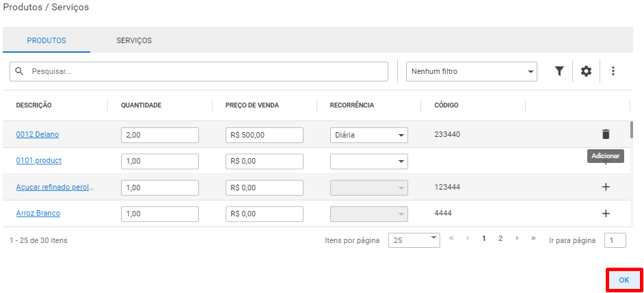This screenshot has height=293, width=644.
Task: Open the three-dot more options menu
Action: [613, 71]
